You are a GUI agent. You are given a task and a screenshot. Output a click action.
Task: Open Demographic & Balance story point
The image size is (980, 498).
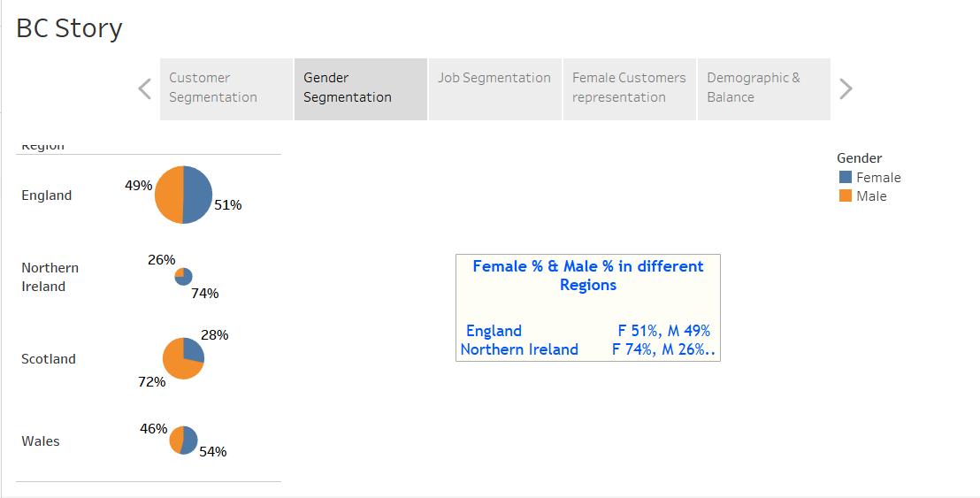pos(764,88)
